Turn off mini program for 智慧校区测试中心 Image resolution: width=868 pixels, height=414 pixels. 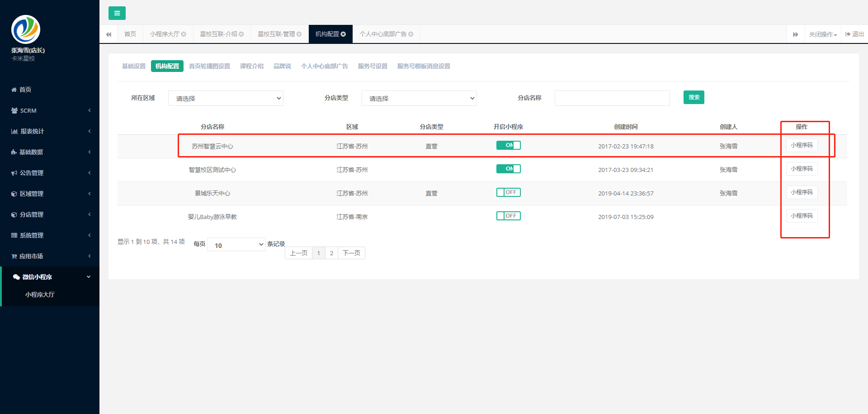pyautogui.click(x=509, y=169)
